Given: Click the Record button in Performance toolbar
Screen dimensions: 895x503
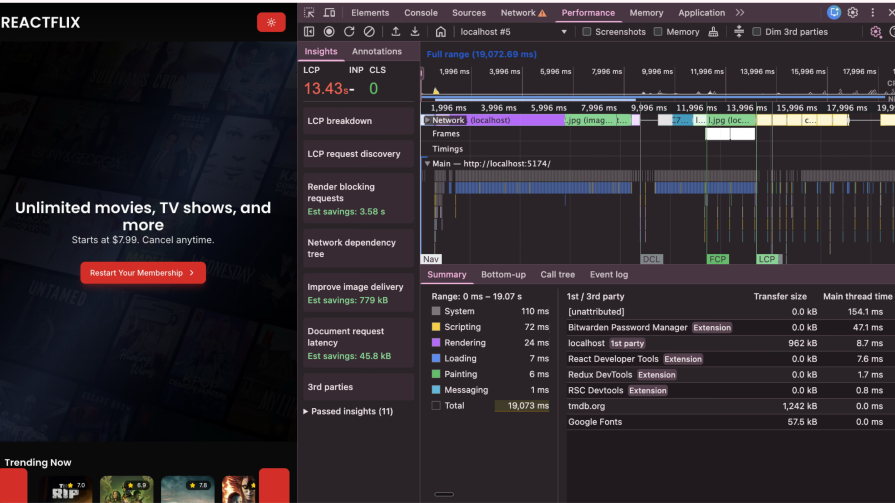Looking at the screenshot, I should coord(329,32).
